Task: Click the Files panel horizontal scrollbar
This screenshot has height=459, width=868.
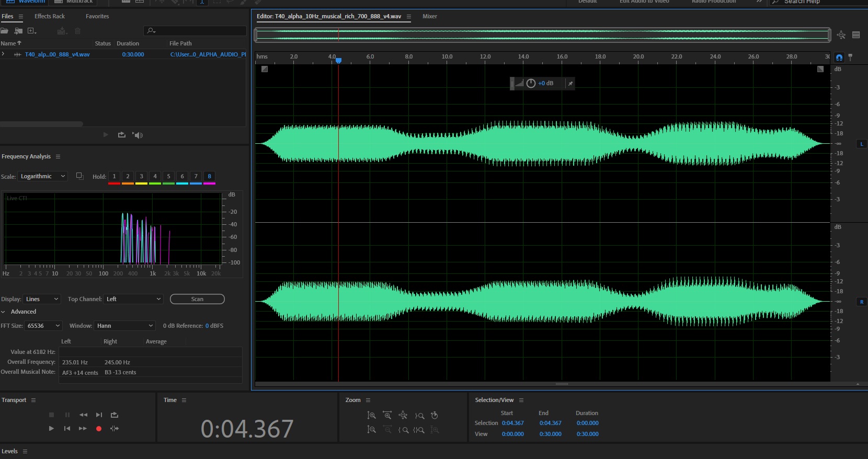Action: (41, 124)
